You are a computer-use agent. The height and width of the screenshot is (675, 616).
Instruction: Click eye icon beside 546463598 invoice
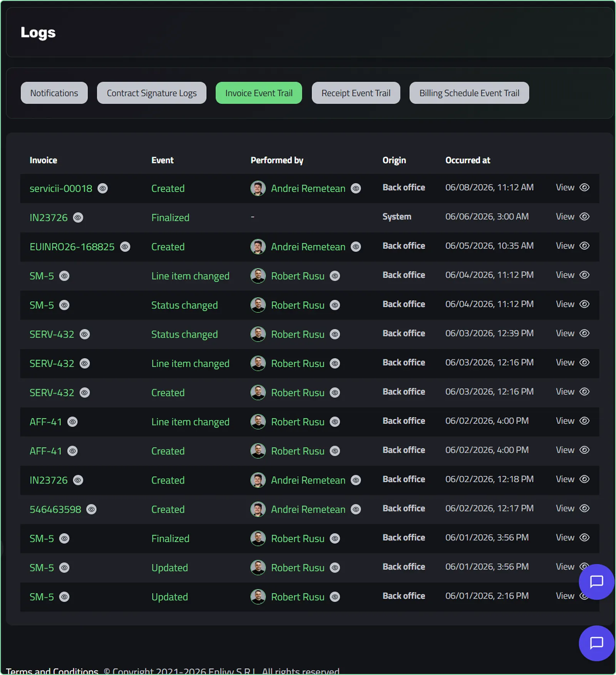tap(92, 509)
